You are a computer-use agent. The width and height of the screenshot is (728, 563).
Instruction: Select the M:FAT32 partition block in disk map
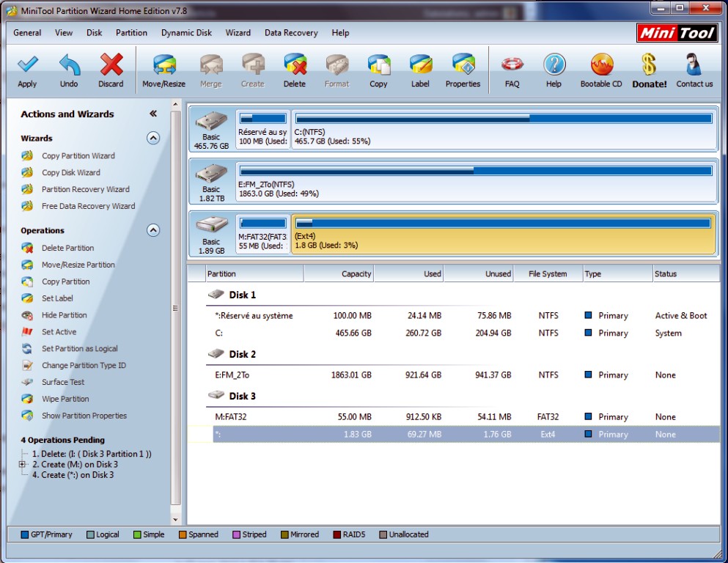tap(262, 234)
